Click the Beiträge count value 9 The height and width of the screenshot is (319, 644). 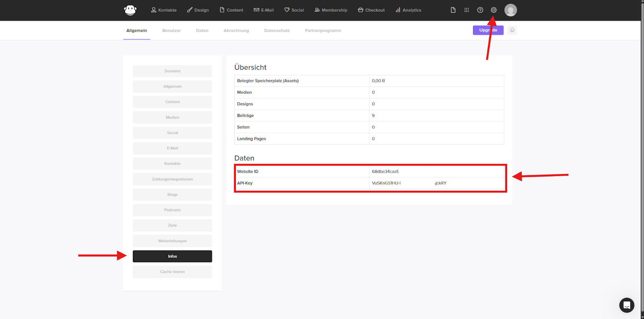(x=373, y=116)
